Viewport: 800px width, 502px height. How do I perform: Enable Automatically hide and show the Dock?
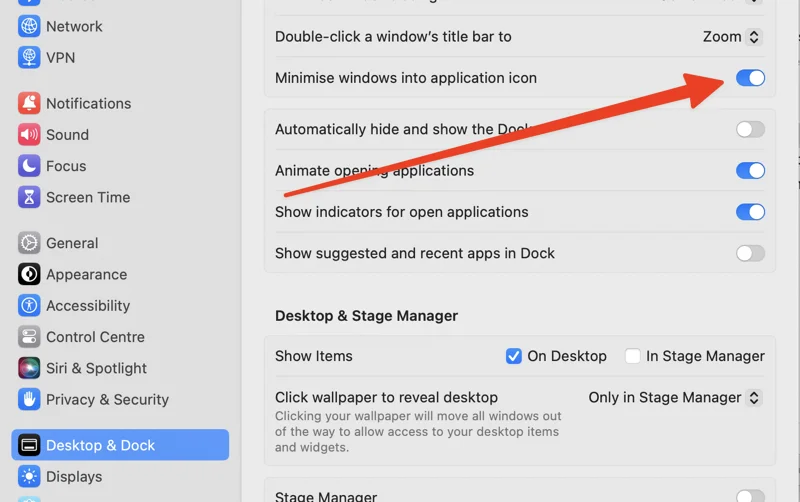click(x=750, y=130)
